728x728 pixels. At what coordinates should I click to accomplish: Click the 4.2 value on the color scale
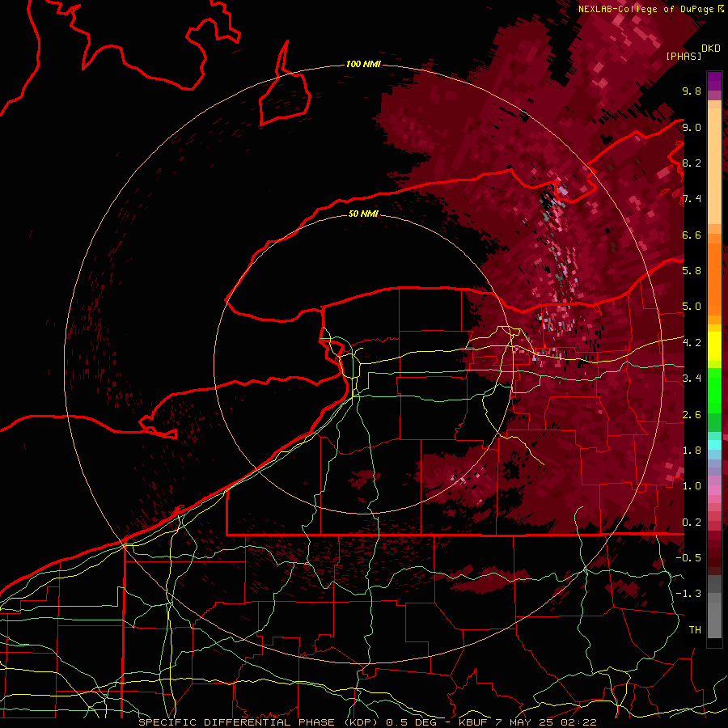click(692, 343)
